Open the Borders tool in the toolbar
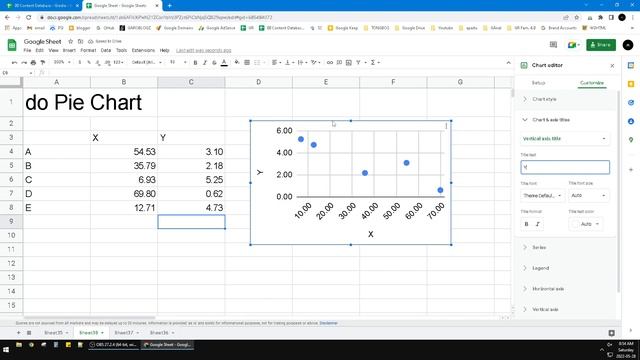Image resolution: width=640 pixels, height=360 pixels. (247, 62)
